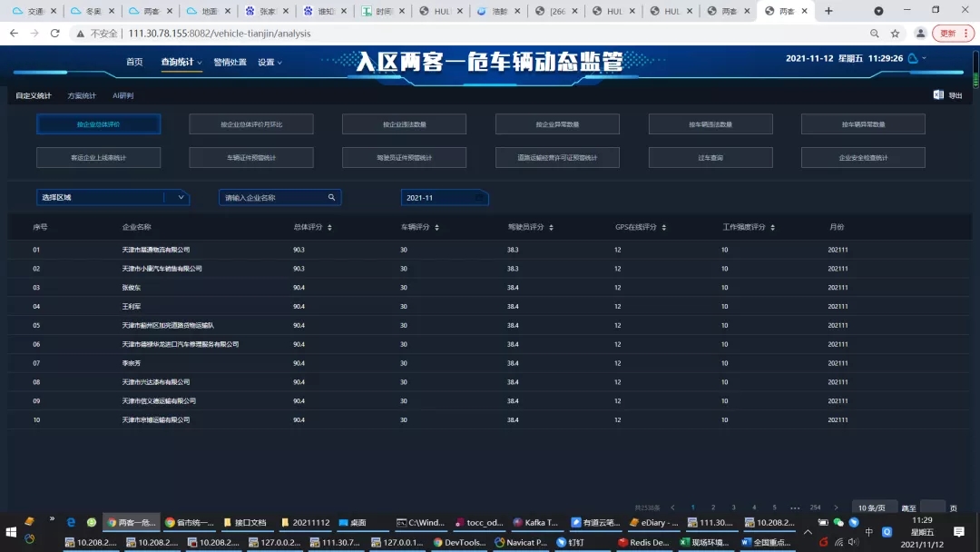Image resolution: width=980 pixels, height=552 pixels.
Task: Open DevTools window from the taskbar
Action: [x=459, y=543]
